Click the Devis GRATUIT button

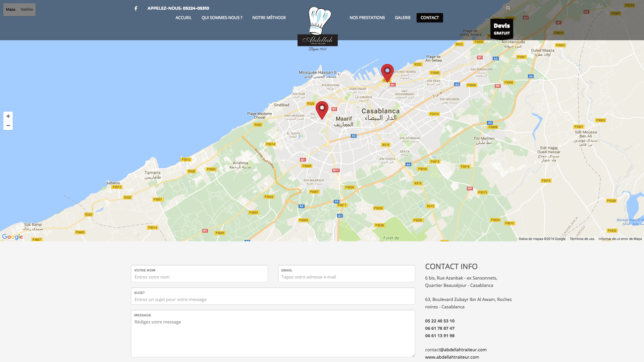(502, 29)
